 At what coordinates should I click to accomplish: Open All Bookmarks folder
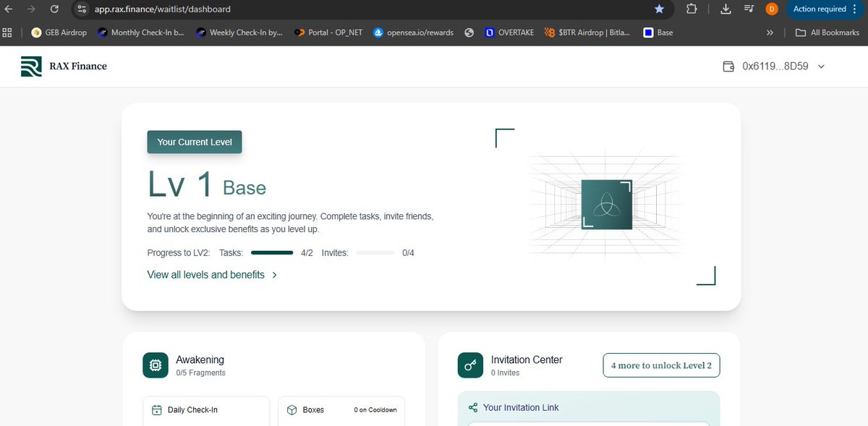click(827, 33)
